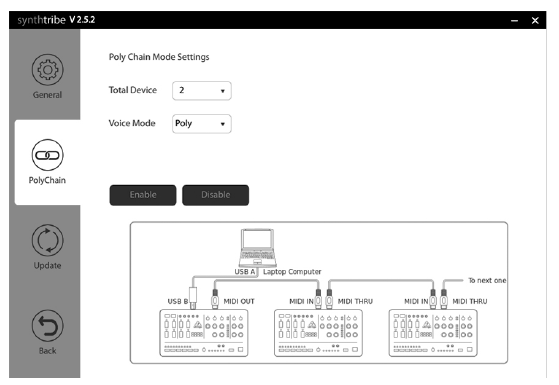Go back using the Back arrow icon
This screenshot has width=559, height=385.
pyautogui.click(x=47, y=325)
